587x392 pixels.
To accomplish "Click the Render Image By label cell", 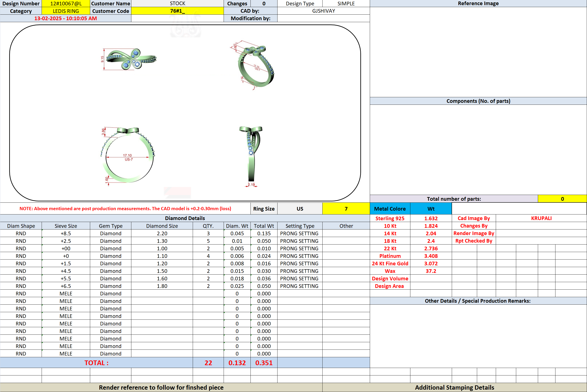I will [x=474, y=233].
